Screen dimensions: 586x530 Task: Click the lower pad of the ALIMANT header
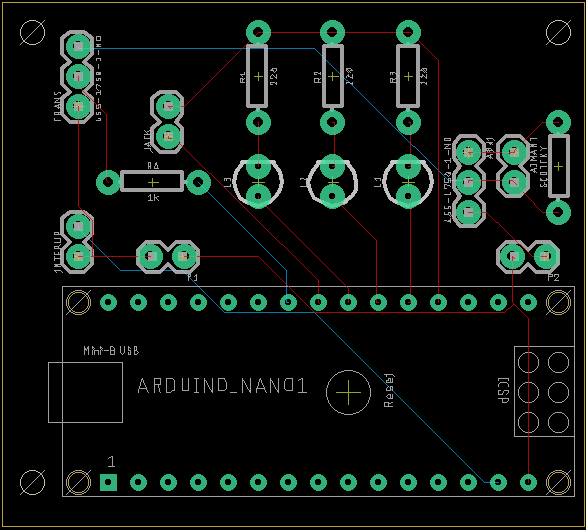tap(514, 182)
